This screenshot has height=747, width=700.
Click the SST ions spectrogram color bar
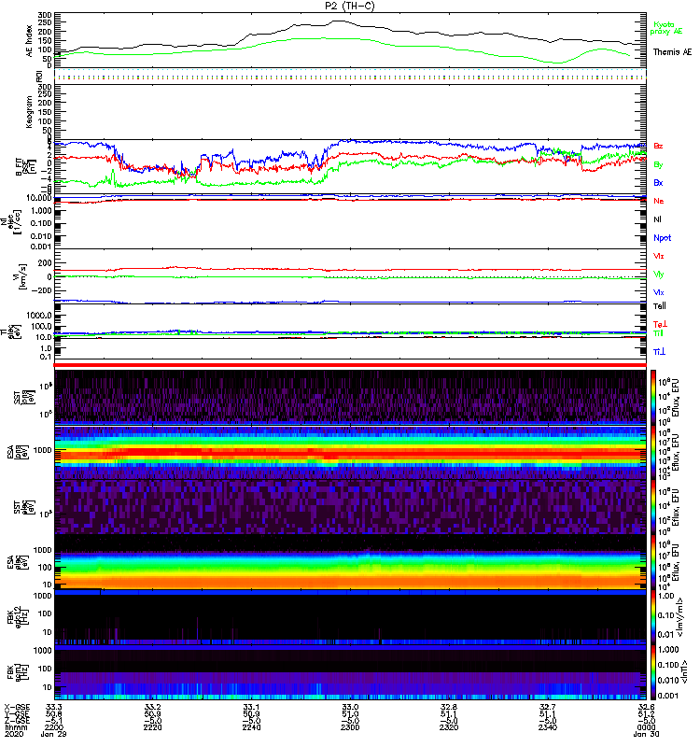(652, 397)
